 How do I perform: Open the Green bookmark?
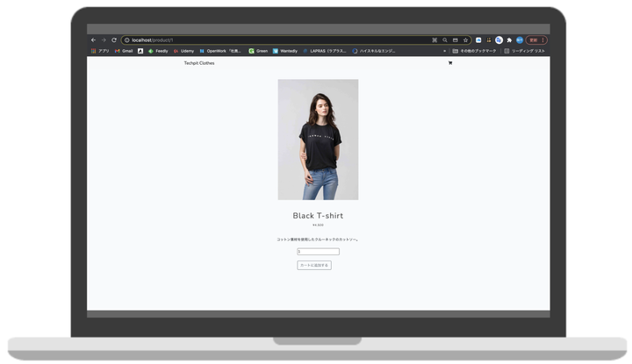click(258, 51)
